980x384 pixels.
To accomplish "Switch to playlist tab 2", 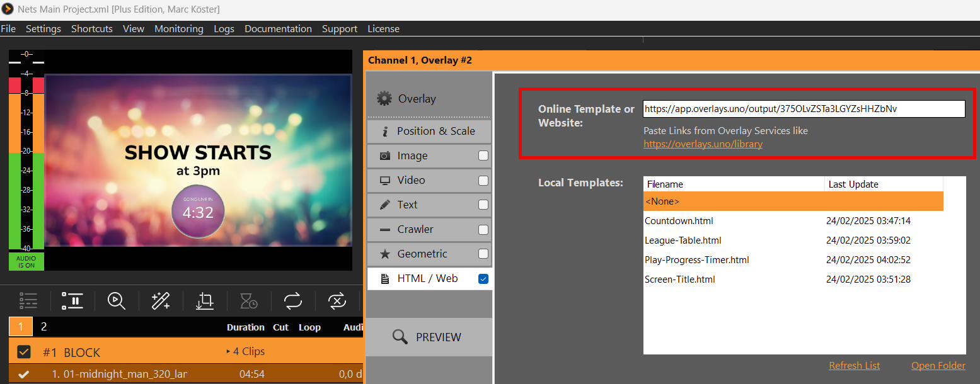I will [x=43, y=326].
